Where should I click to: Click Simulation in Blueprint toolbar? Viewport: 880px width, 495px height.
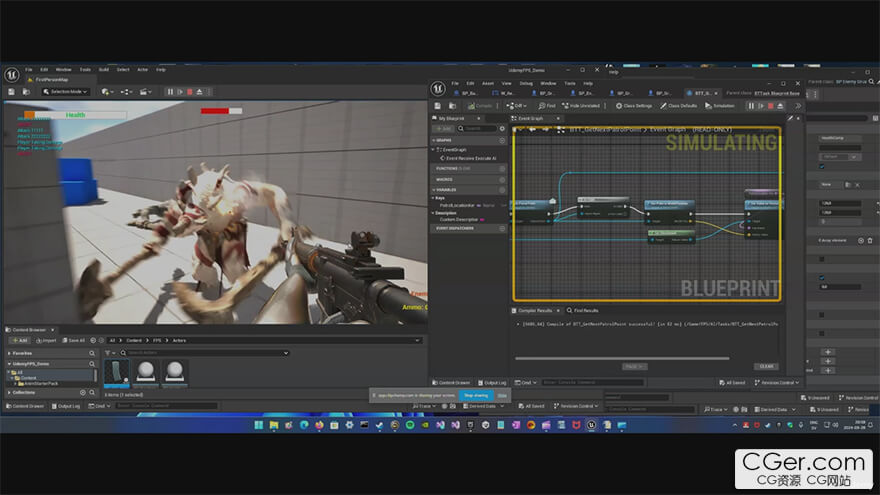point(720,106)
